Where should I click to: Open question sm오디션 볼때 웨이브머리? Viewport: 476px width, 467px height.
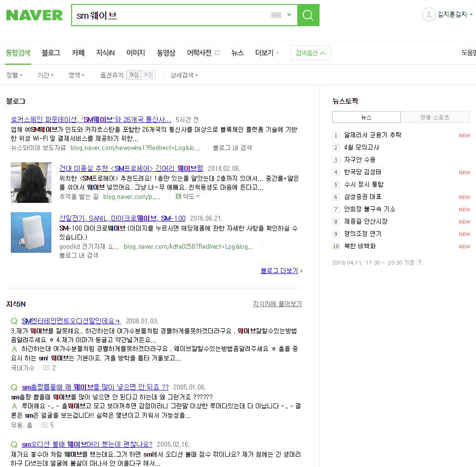[x=87, y=445]
